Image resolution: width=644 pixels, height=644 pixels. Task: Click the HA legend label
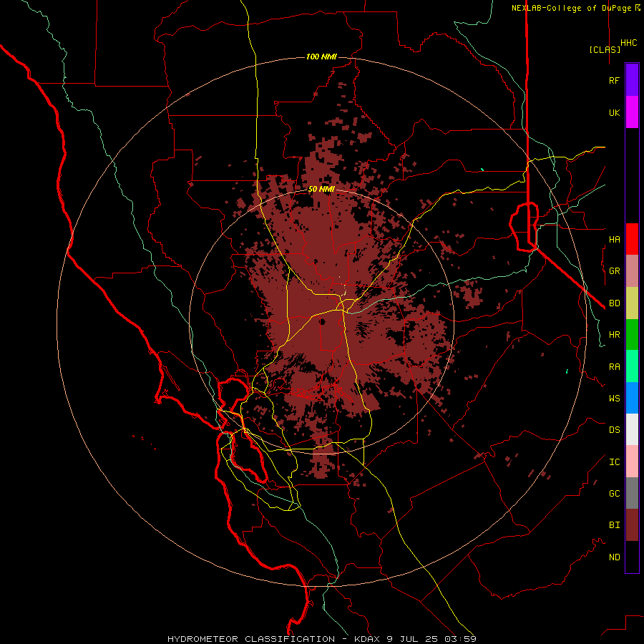(614, 240)
